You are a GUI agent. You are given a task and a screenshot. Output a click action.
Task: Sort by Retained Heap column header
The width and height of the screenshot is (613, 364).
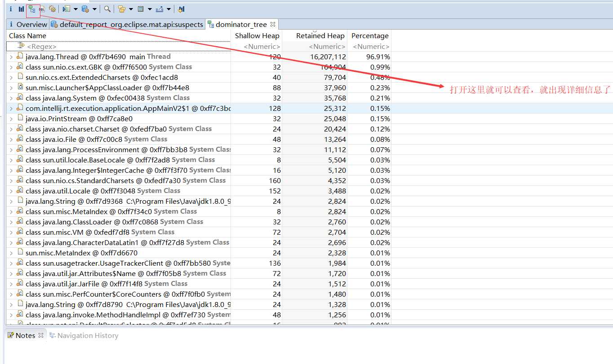point(314,36)
